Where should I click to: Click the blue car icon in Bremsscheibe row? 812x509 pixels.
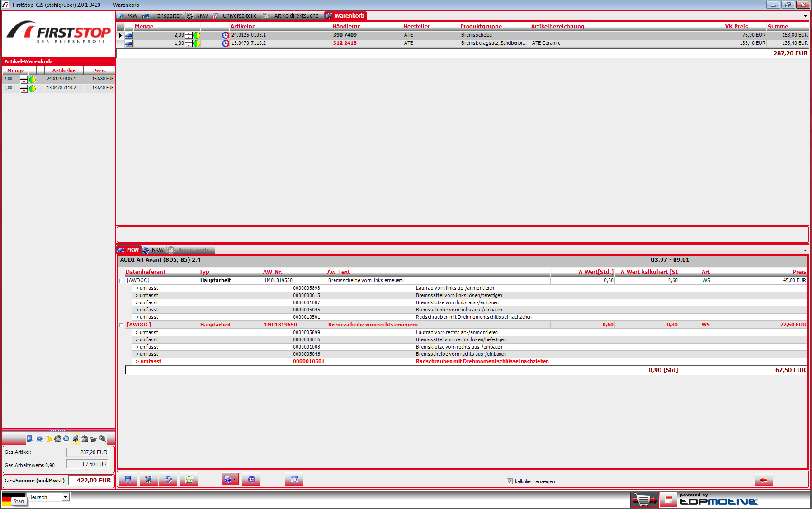pyautogui.click(x=129, y=35)
